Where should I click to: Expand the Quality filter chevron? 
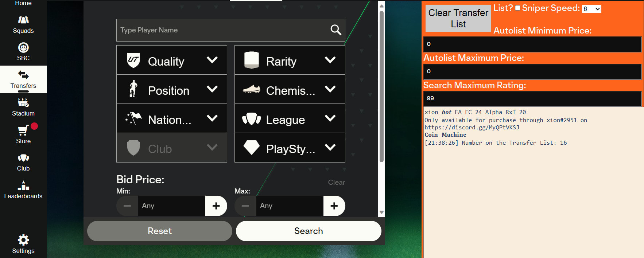[x=212, y=60]
